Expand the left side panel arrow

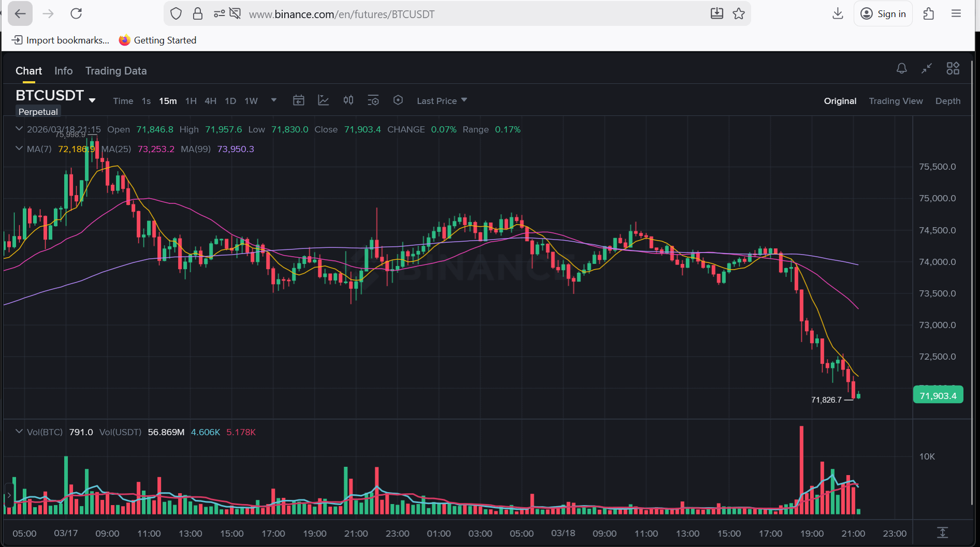tap(9, 495)
